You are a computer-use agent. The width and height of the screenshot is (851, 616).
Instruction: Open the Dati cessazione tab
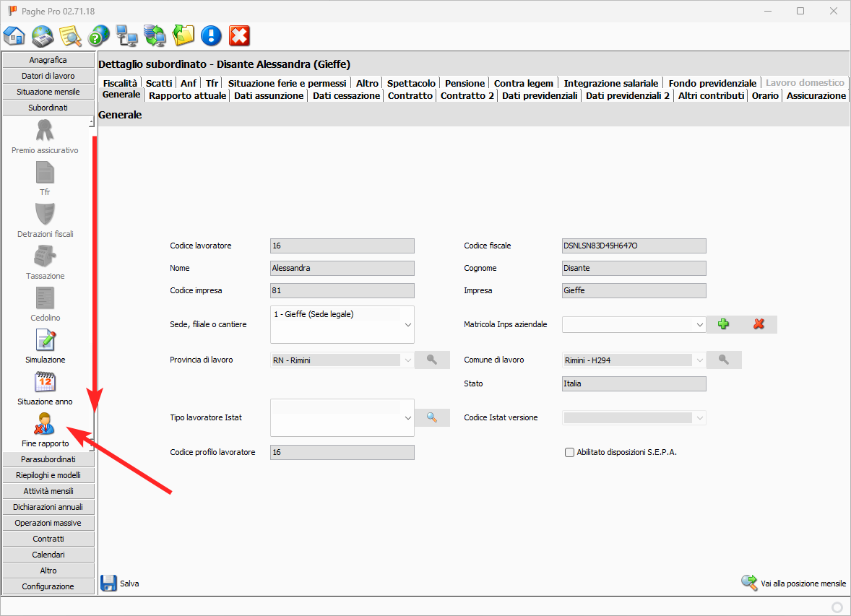[x=346, y=95]
